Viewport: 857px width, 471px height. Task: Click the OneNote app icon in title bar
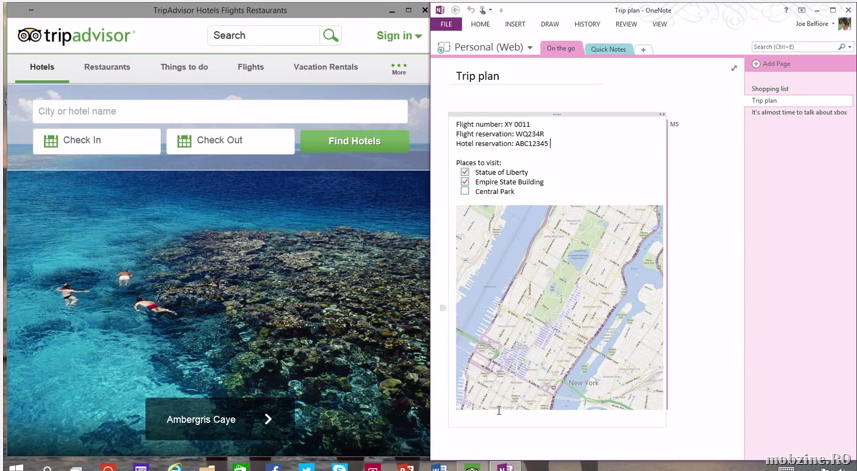point(440,10)
